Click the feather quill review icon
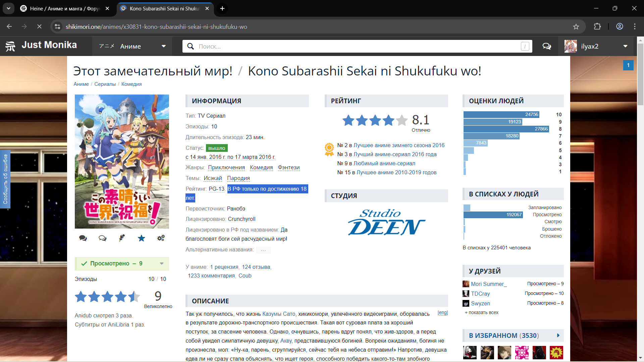Screen dimensions: 644x362 tap(122, 238)
